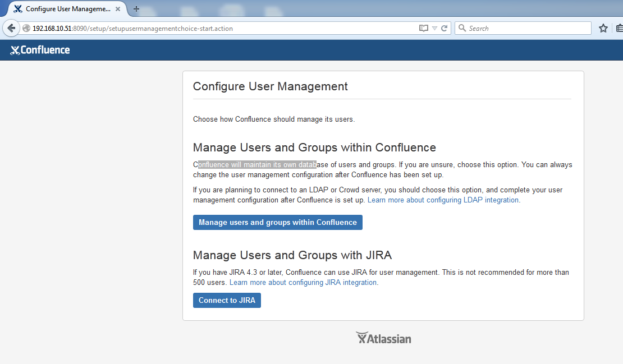Click the Confluence logo in header
The width and height of the screenshot is (623, 364).
(x=40, y=50)
